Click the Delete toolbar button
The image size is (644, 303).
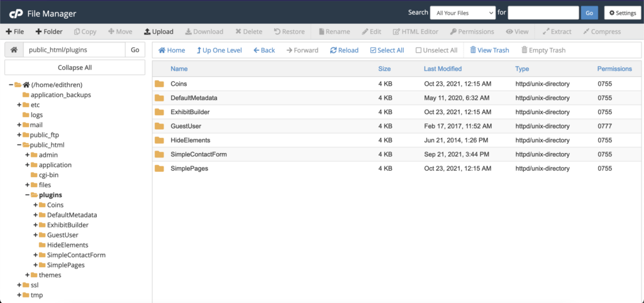(x=249, y=31)
